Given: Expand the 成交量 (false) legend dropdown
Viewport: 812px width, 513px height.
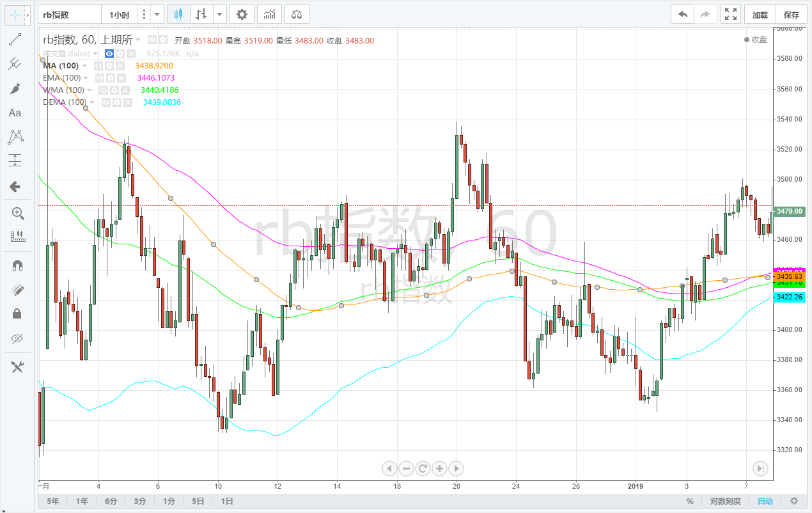Looking at the screenshot, I should pos(96,54).
